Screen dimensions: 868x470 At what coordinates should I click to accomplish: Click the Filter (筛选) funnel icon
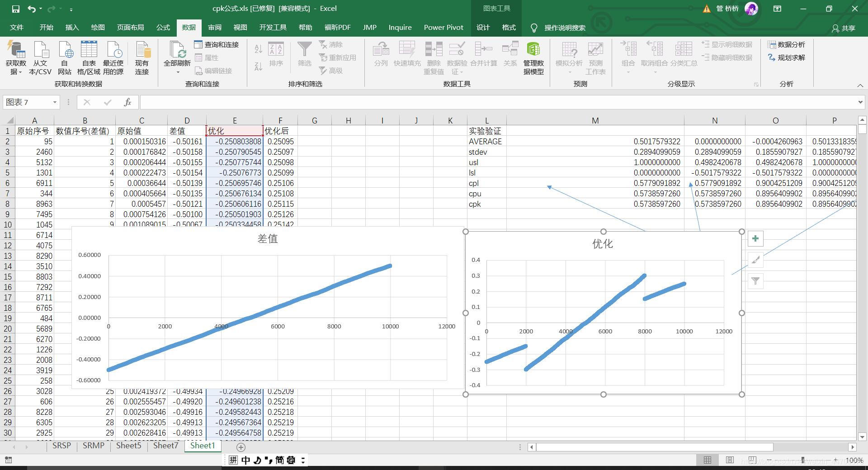point(304,54)
